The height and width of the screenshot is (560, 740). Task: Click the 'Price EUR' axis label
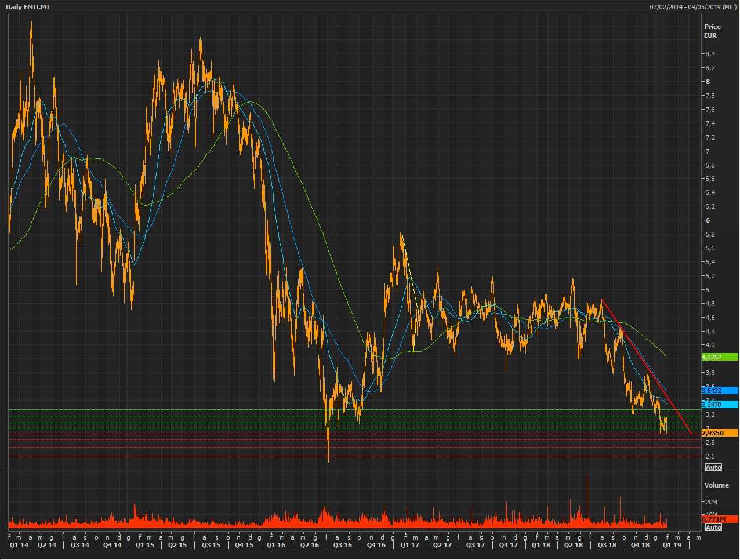click(x=712, y=31)
